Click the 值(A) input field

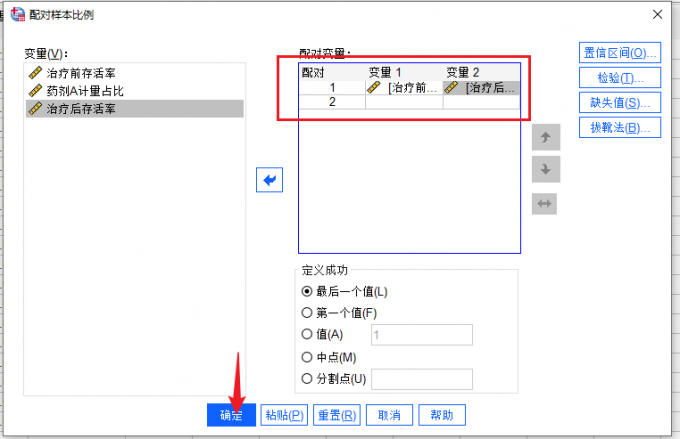point(422,335)
